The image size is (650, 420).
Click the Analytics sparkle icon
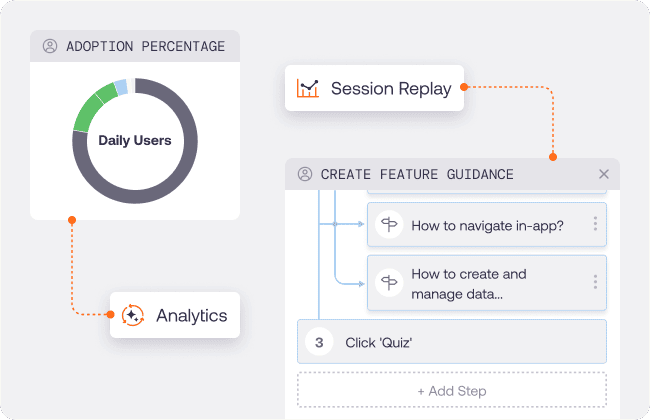pyautogui.click(x=133, y=315)
